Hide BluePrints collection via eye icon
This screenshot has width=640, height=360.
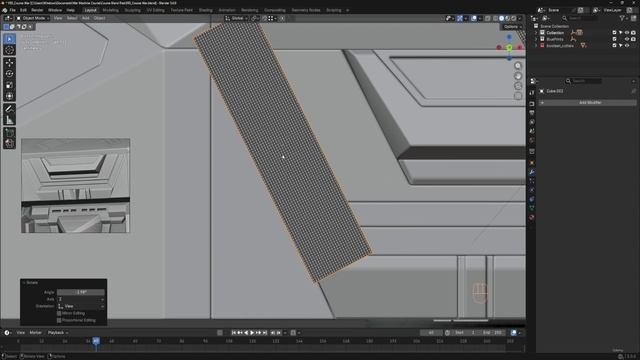pos(627,39)
